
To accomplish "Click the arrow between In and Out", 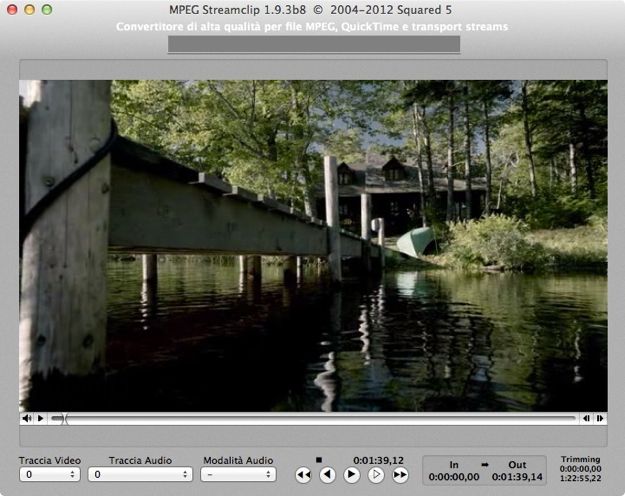I will [483, 465].
